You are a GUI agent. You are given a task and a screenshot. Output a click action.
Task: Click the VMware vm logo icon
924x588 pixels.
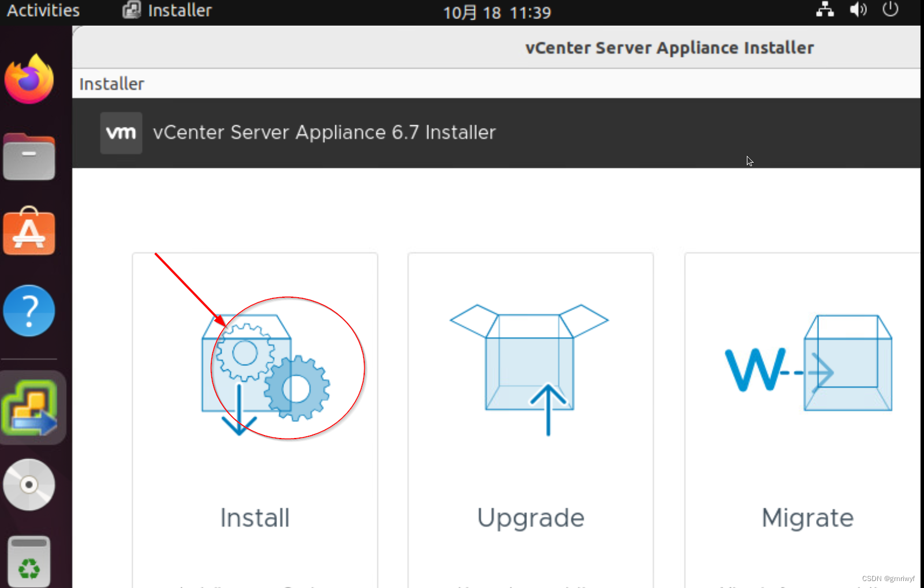(x=121, y=133)
